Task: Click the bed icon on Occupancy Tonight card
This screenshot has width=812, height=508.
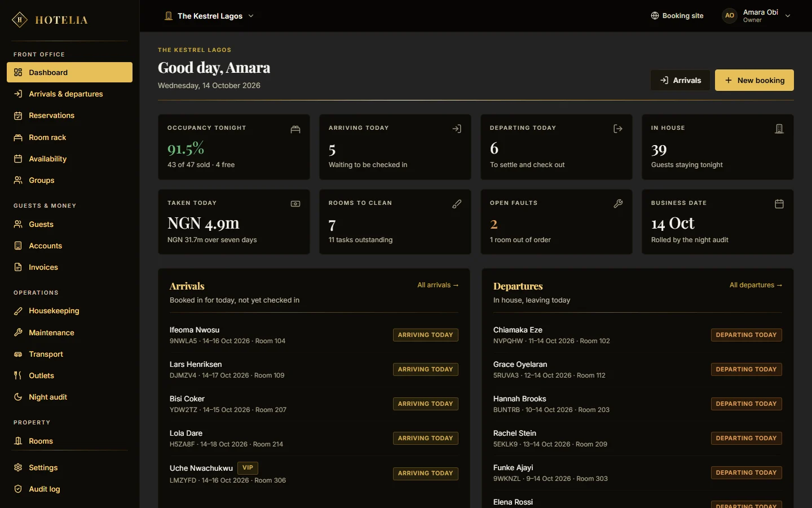Action: pos(295,129)
